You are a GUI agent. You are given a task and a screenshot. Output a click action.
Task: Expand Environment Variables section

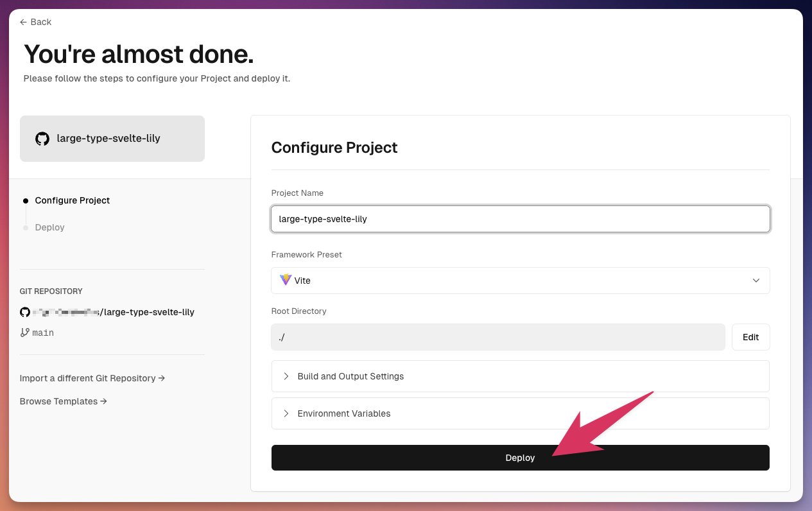521,413
